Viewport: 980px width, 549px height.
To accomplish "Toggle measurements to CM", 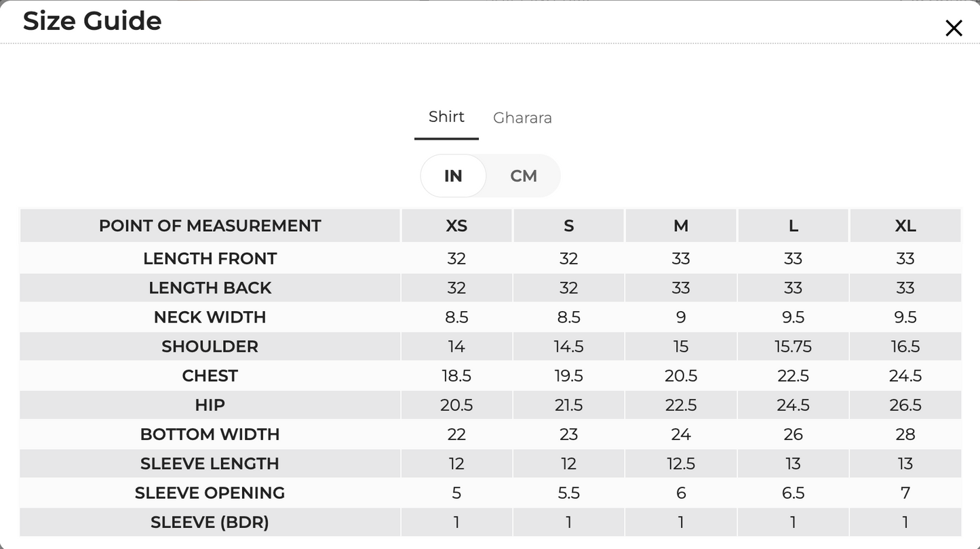I will coord(524,176).
